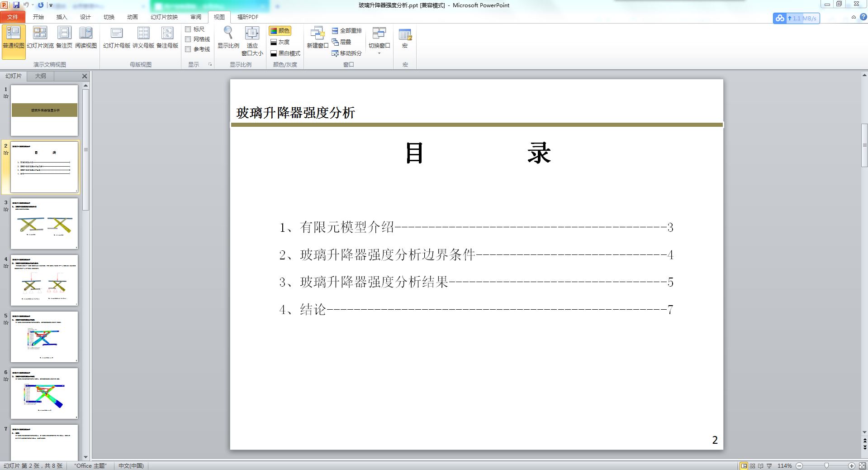The width and height of the screenshot is (868, 470).
Task: Open the Macros (宏) button
Action: click(x=405, y=38)
